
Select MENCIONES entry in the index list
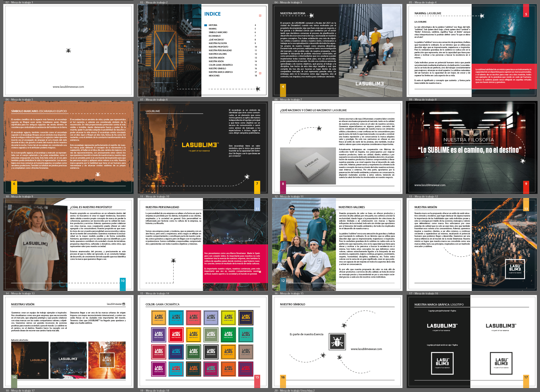(x=214, y=76)
